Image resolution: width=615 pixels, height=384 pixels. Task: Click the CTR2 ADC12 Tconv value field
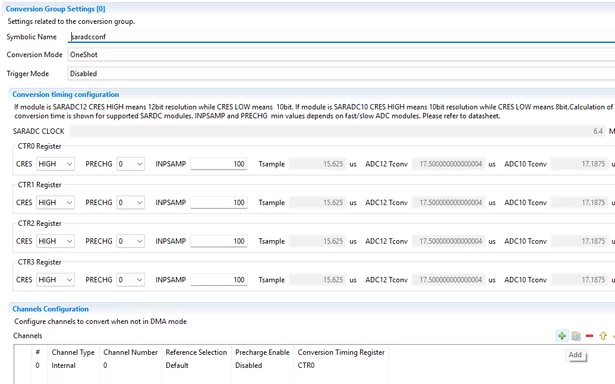click(449, 241)
